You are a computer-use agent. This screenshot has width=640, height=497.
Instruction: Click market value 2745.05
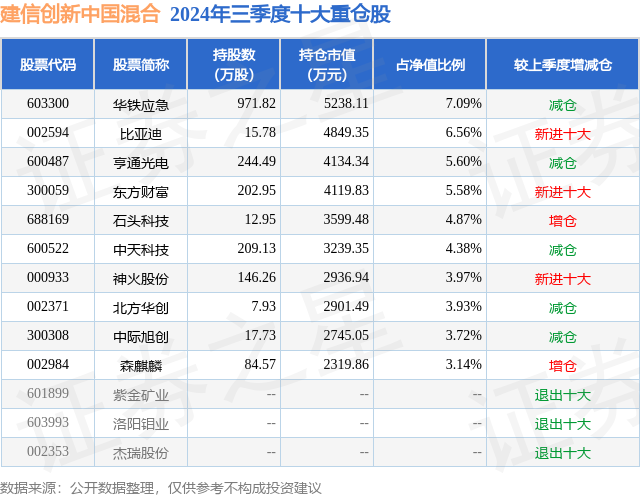[x=346, y=335]
